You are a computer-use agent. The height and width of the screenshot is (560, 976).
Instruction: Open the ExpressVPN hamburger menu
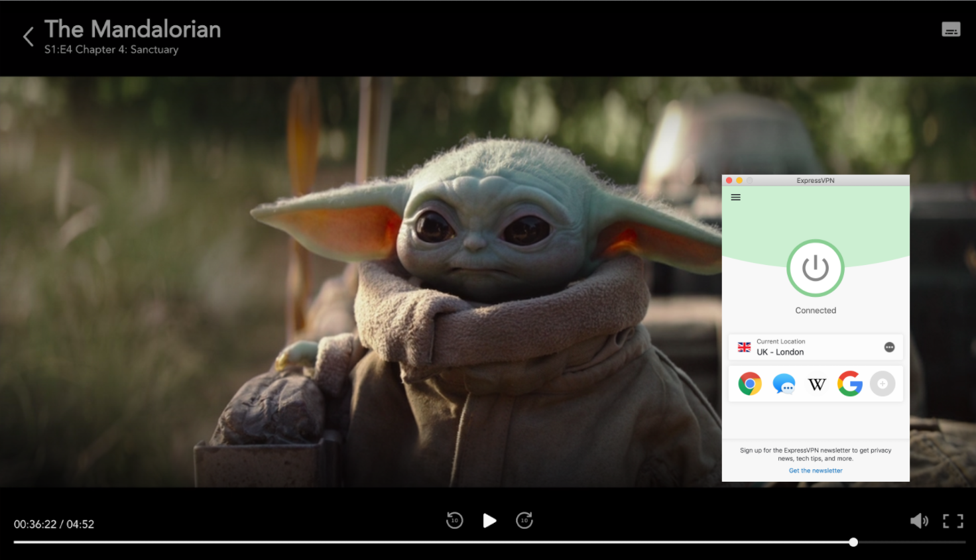click(735, 197)
